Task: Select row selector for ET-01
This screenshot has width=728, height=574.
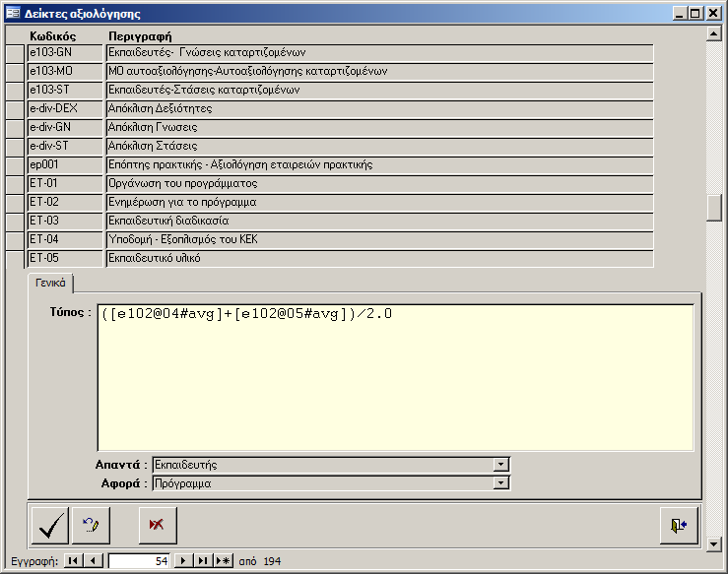Action: click(x=16, y=183)
